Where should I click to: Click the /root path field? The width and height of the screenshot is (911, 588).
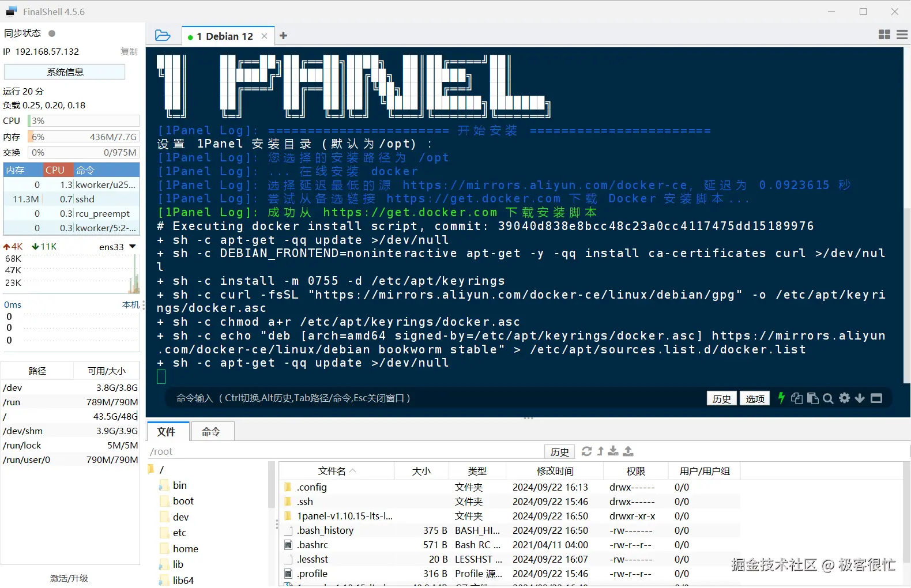pos(346,451)
